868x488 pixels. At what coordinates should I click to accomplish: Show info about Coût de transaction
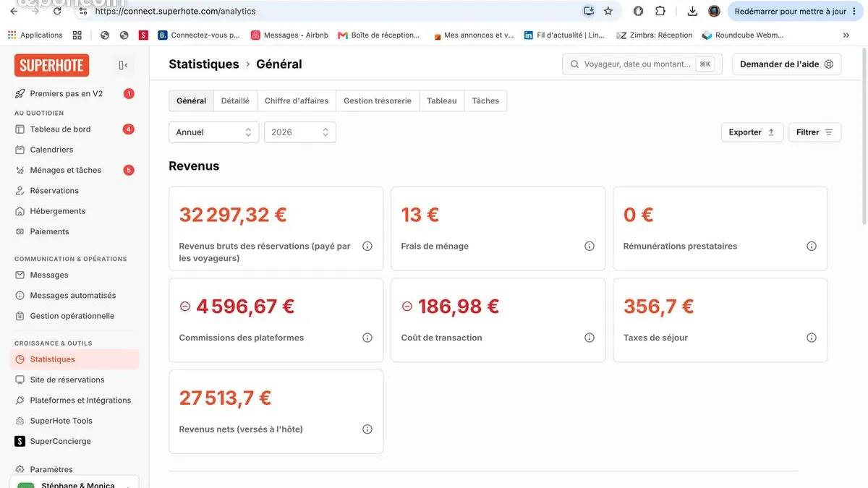[x=590, y=338]
